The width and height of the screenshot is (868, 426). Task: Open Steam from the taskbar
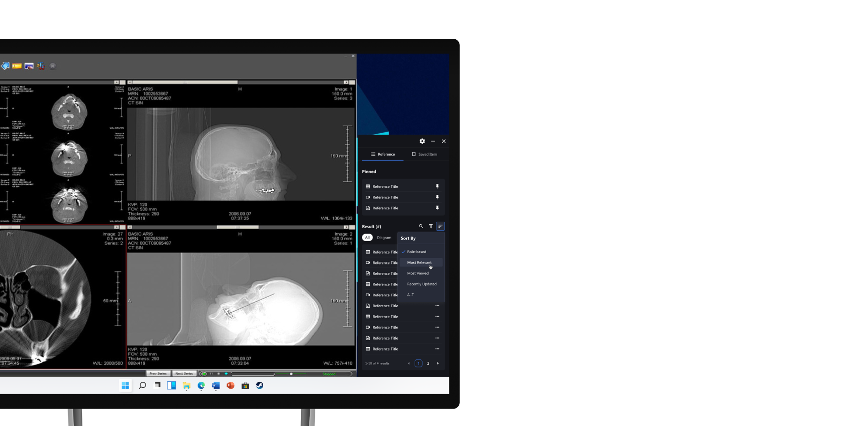260,385
